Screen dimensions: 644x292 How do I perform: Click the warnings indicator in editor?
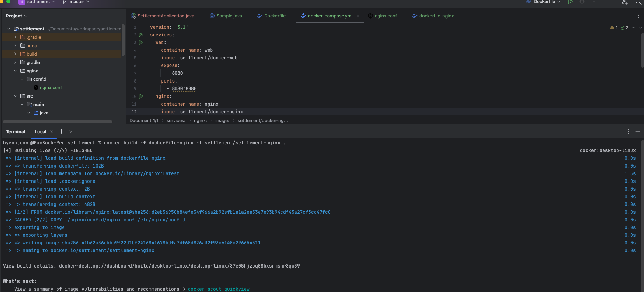(x=614, y=28)
